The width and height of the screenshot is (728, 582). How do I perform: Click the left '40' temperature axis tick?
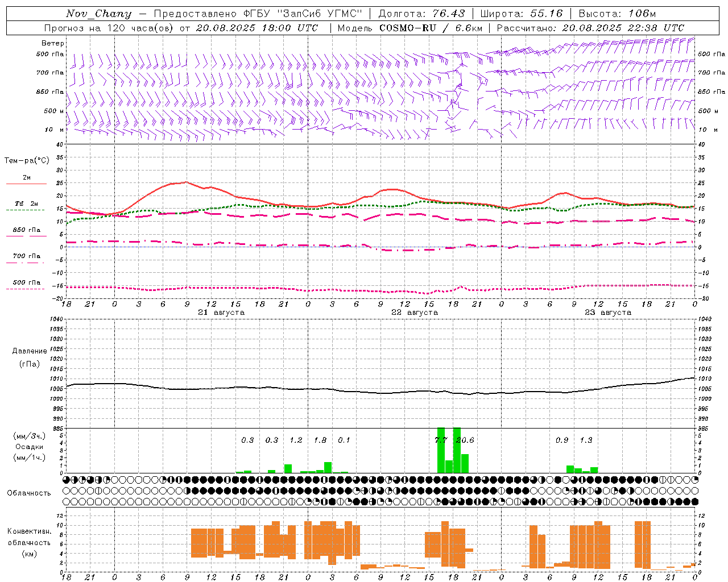point(60,145)
